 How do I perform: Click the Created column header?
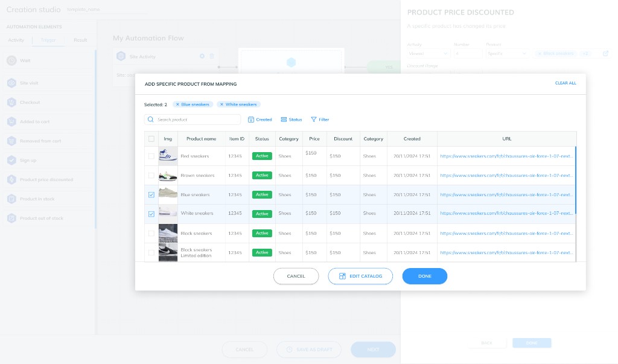coord(412,139)
